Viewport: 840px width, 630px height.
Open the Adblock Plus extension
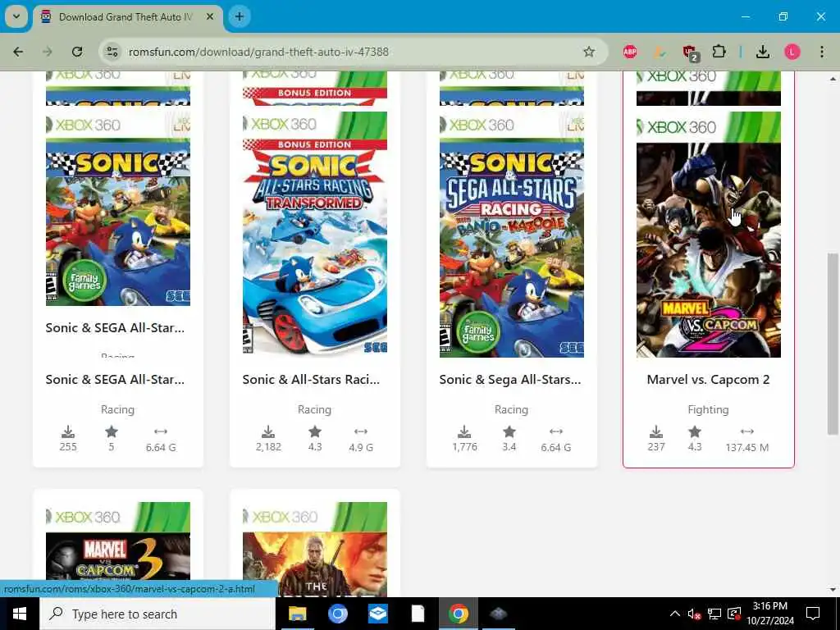coord(629,52)
